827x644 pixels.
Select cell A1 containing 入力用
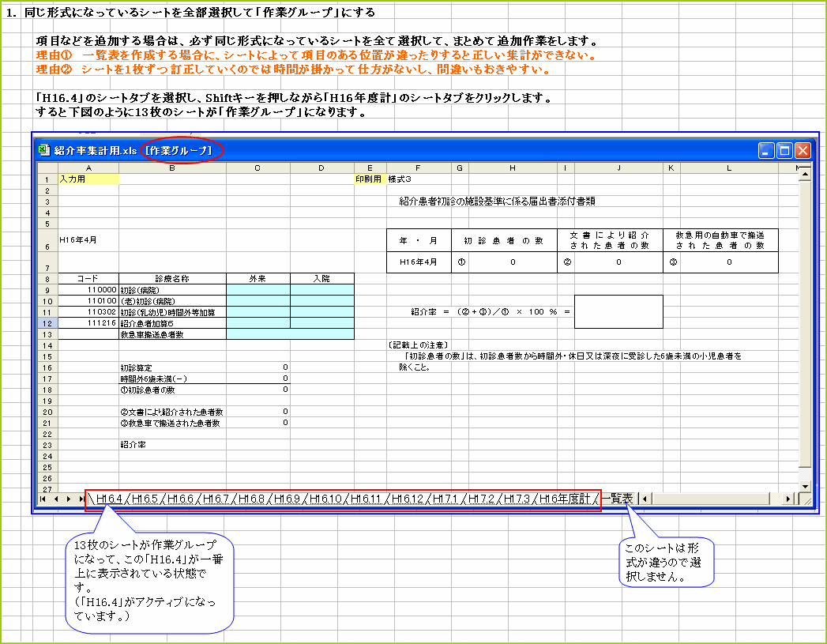click(x=89, y=179)
